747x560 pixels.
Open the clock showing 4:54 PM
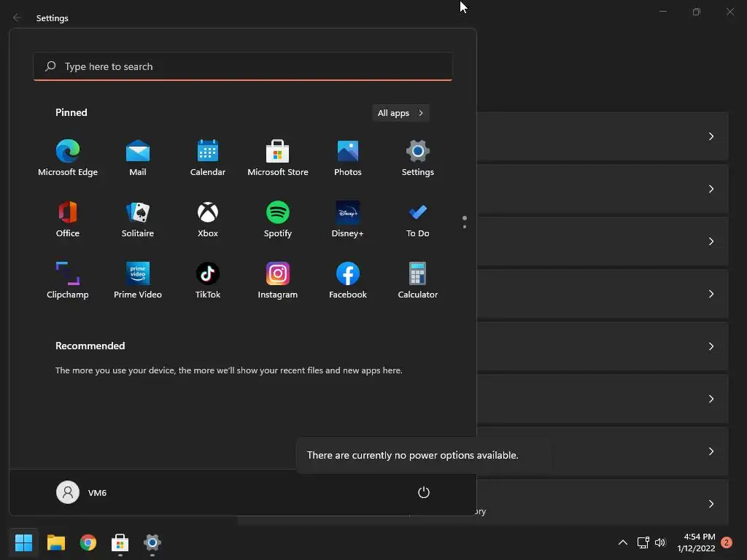coord(696,542)
